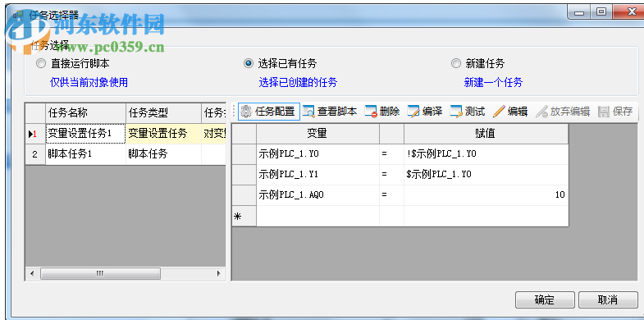
Task: Click the 示例PLC_1.Y1 variable cell
Action: click(x=317, y=175)
